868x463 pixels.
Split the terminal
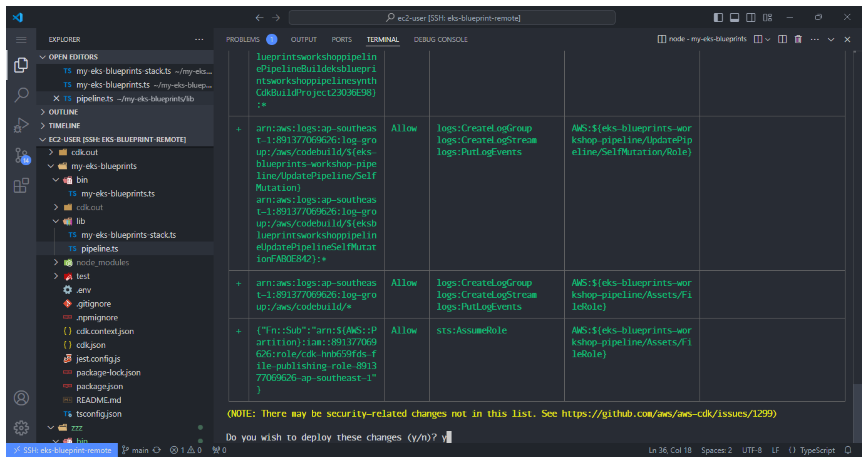pos(782,39)
